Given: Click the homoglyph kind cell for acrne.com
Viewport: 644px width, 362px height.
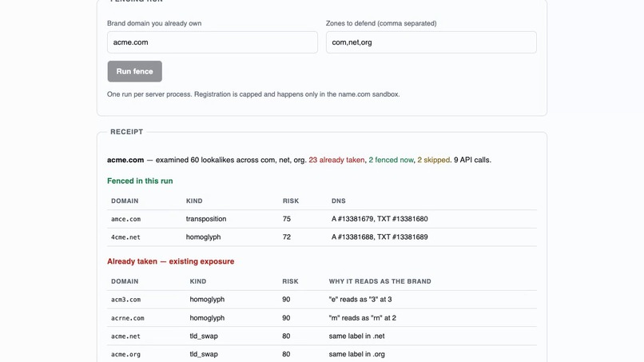Looking at the screenshot, I should 207,318.
